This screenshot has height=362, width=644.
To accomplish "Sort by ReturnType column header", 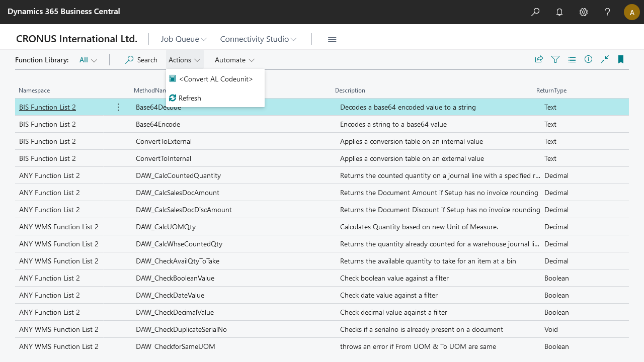I will [x=551, y=90].
